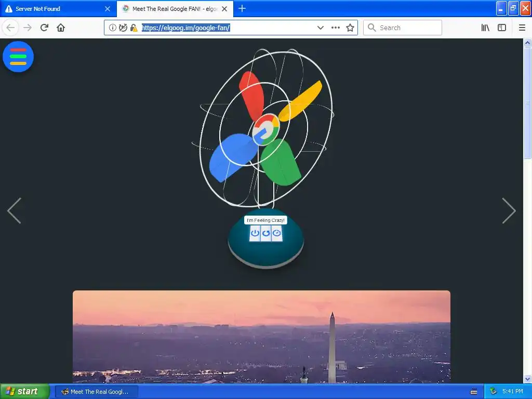The width and height of the screenshot is (532, 399).
Task: Click the network tray icon
Action: (494, 392)
